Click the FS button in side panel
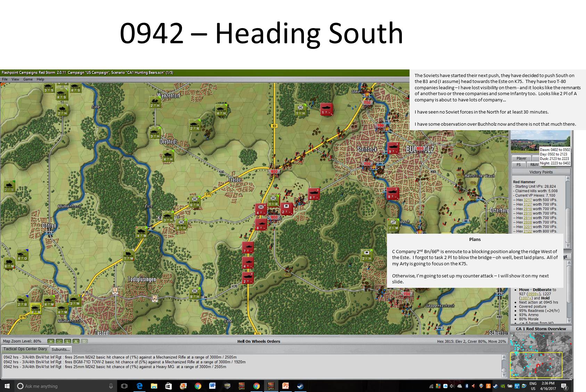Image resolution: width=586 pixels, height=392 pixels. pyautogui.click(x=519, y=165)
